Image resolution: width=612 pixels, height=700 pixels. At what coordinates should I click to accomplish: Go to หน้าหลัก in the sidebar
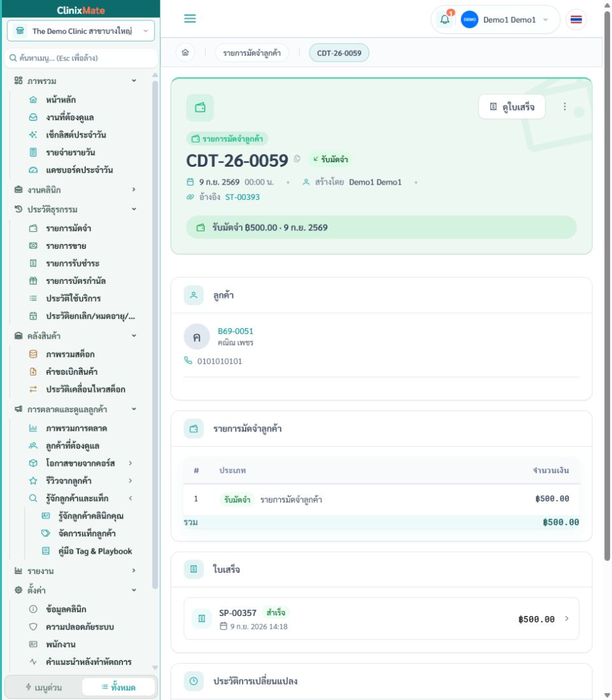point(60,99)
